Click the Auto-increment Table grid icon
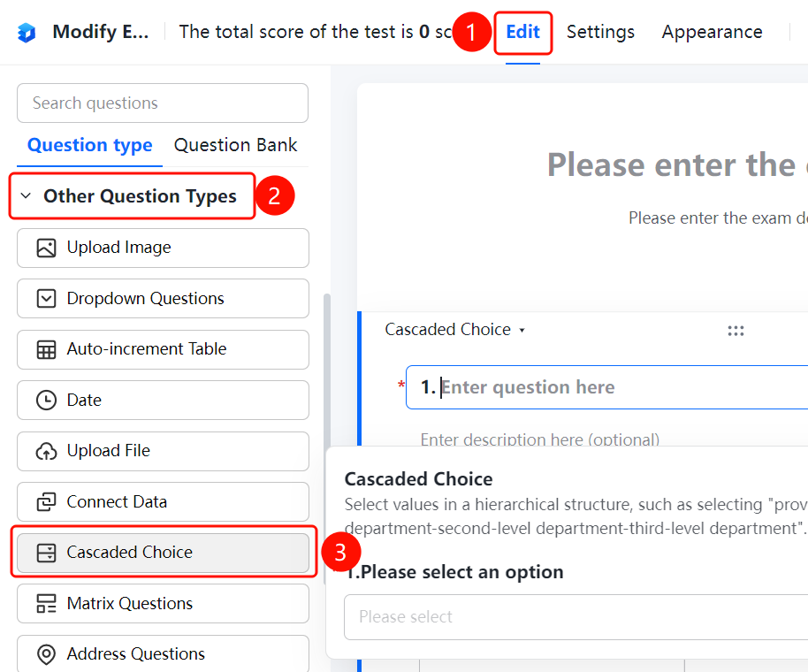The height and width of the screenshot is (672, 808). 46,349
